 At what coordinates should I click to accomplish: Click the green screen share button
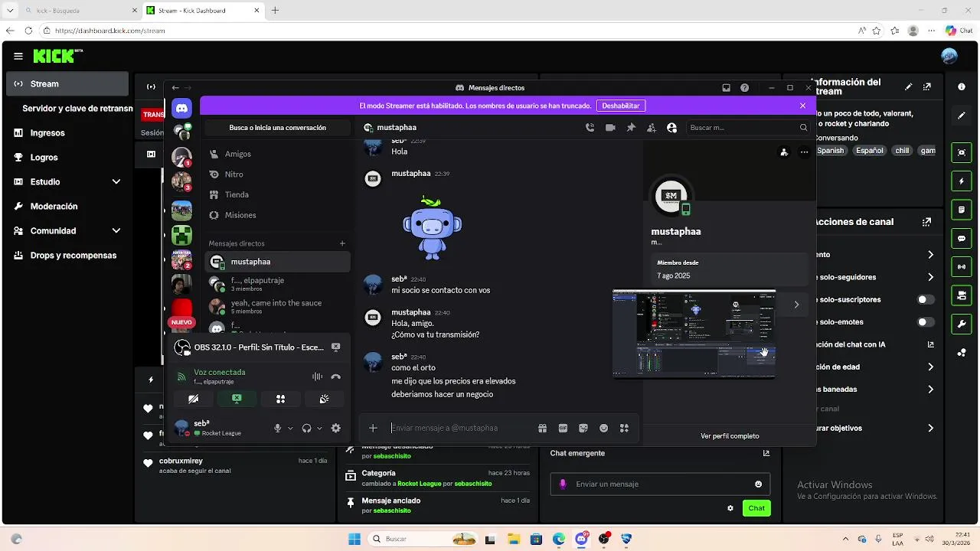coord(237,399)
